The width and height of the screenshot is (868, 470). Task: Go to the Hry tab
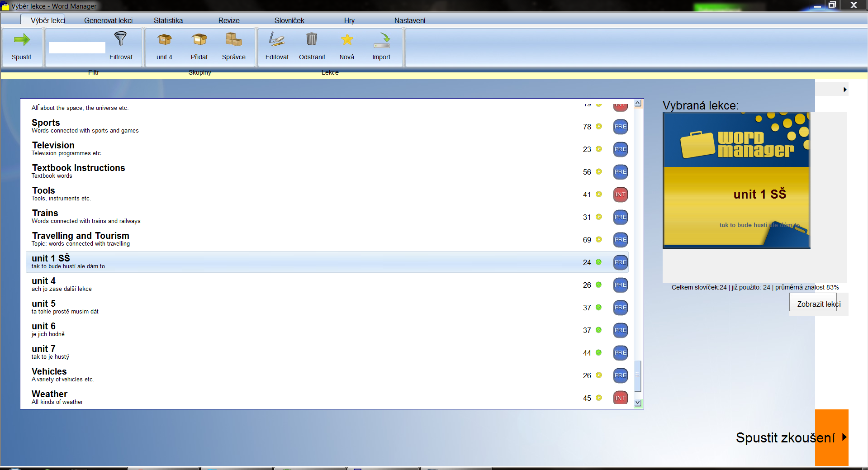(349, 20)
